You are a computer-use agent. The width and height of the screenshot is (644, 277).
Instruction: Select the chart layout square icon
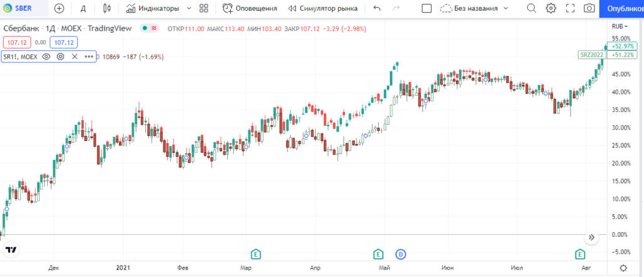pos(427,8)
